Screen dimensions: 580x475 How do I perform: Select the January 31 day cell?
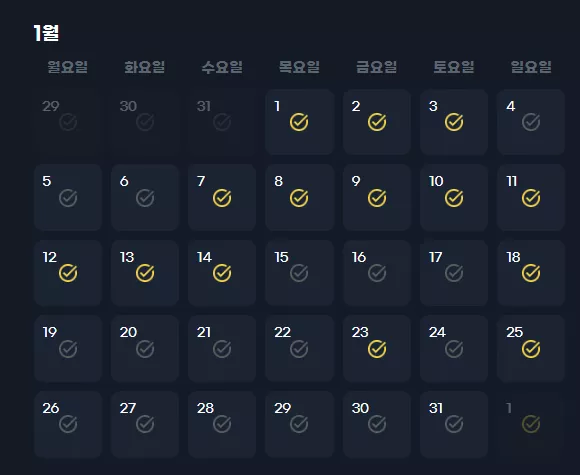click(x=454, y=424)
